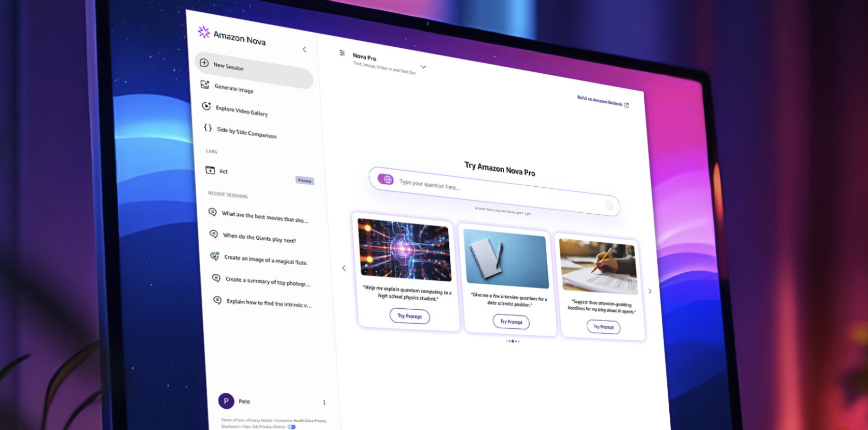This screenshot has width=868, height=430.
Task: Click chat icon of top photogr... session
Action: tap(216, 278)
